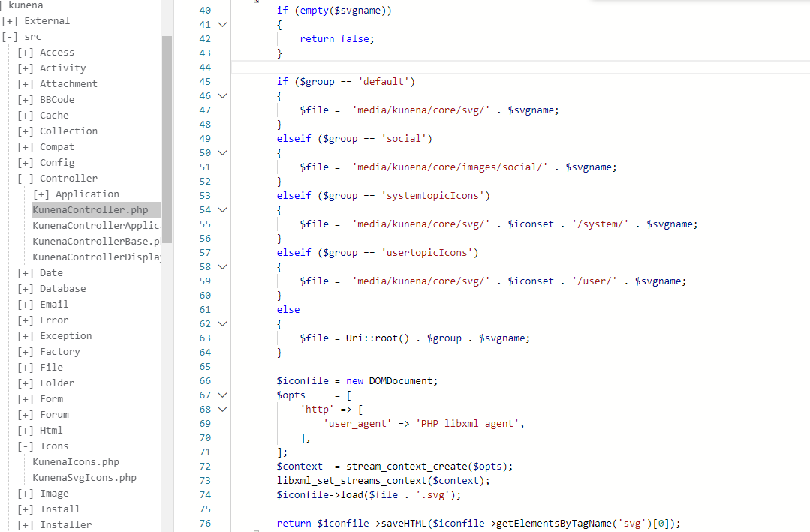Expand the Attachment folder

(x=26, y=84)
